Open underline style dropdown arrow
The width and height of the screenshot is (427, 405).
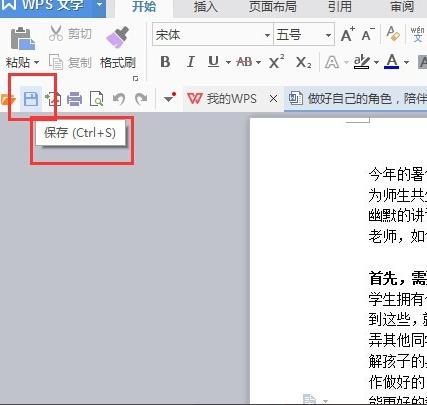228,62
